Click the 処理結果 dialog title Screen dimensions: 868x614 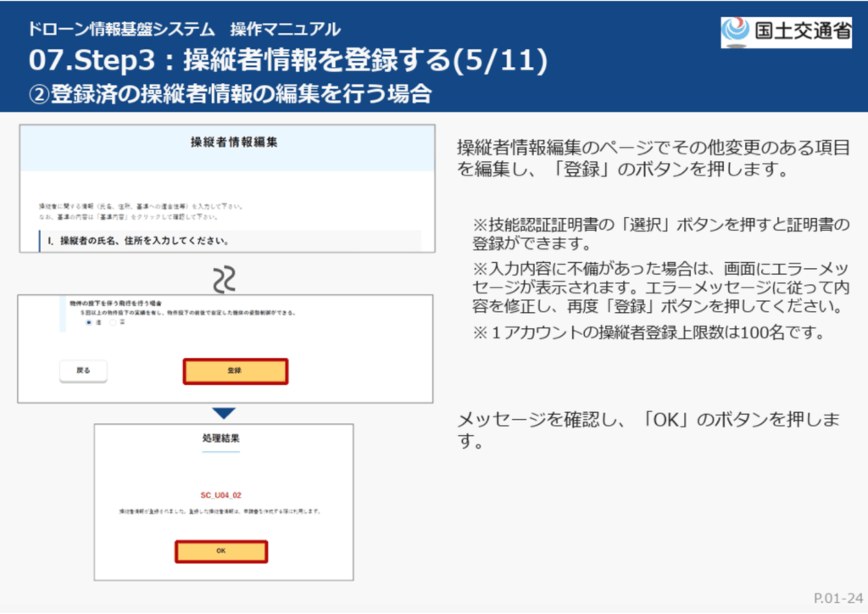pyautogui.click(x=221, y=439)
